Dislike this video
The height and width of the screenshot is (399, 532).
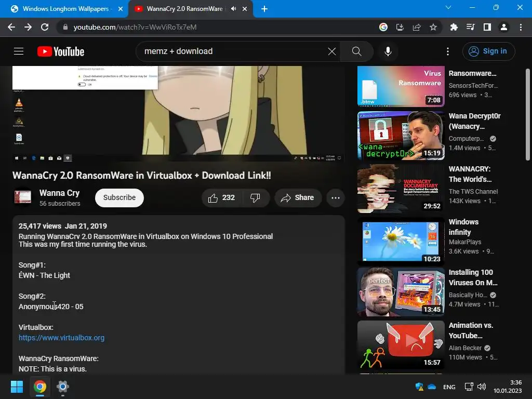(x=256, y=198)
